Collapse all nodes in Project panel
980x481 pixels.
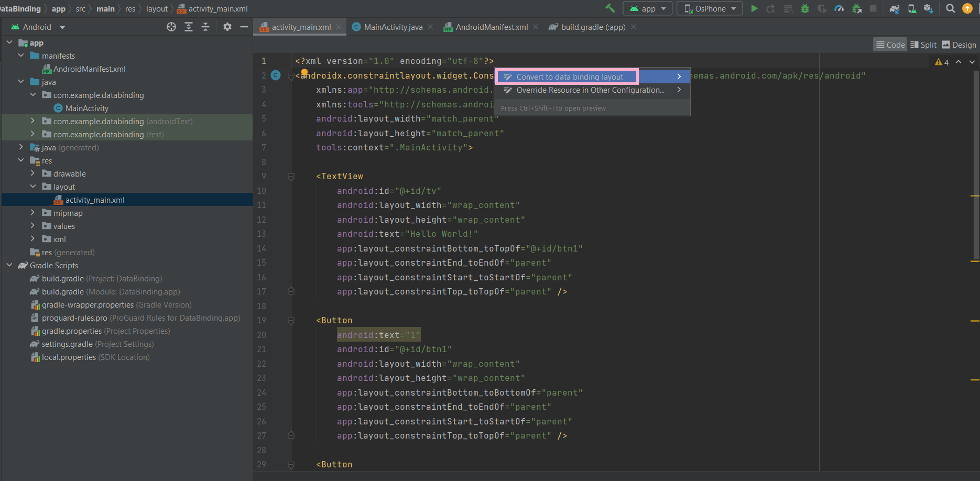click(205, 26)
